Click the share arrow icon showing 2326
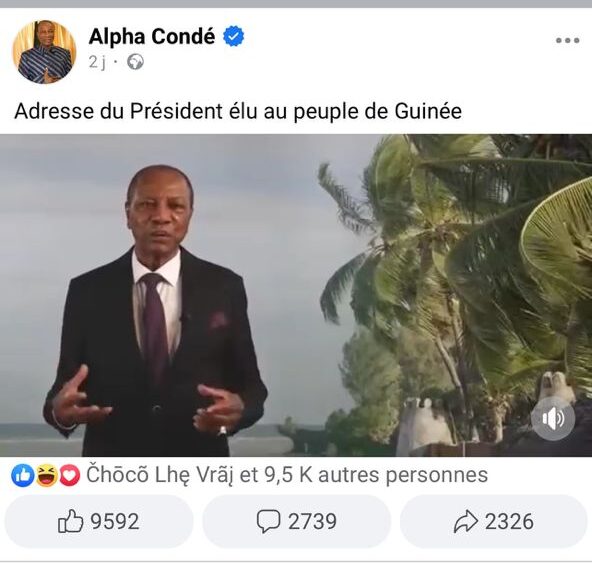The width and height of the screenshot is (592, 563). [x=466, y=521]
